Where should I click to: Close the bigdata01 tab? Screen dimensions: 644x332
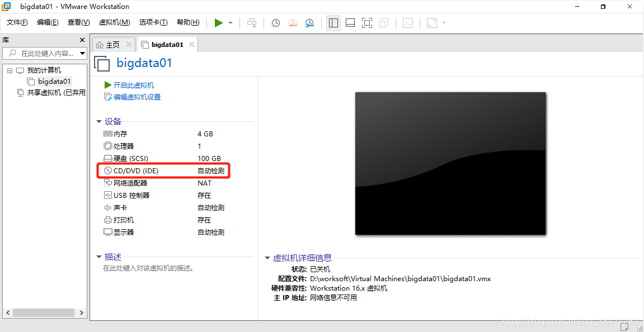tap(191, 45)
